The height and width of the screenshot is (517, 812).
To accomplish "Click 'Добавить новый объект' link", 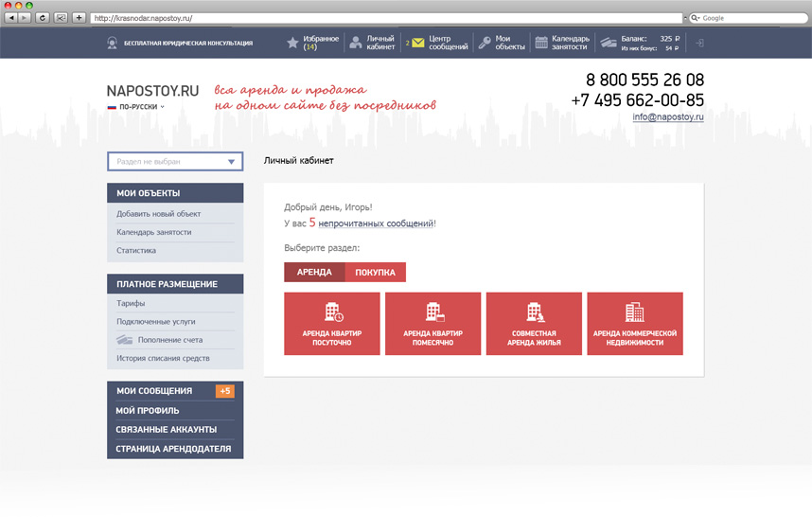I will click(x=158, y=214).
